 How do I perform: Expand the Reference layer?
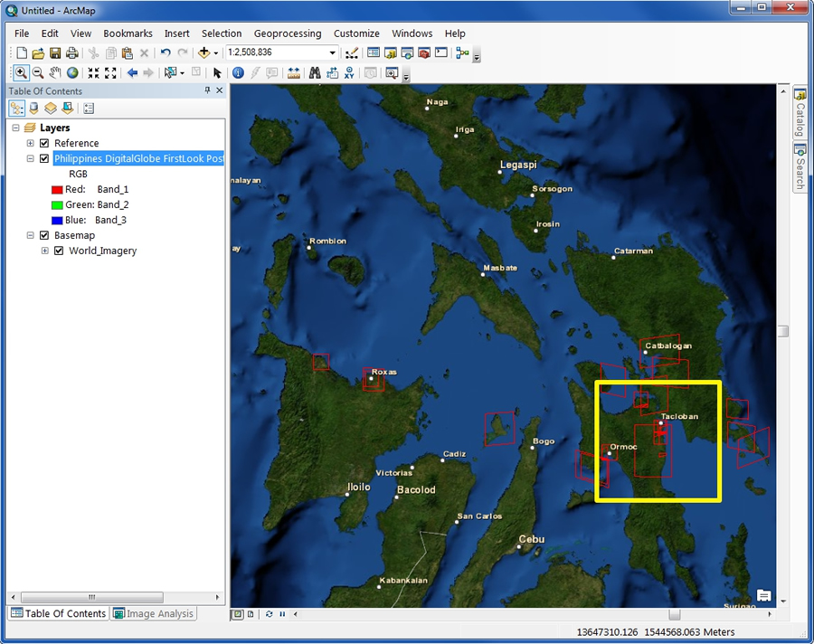30,143
